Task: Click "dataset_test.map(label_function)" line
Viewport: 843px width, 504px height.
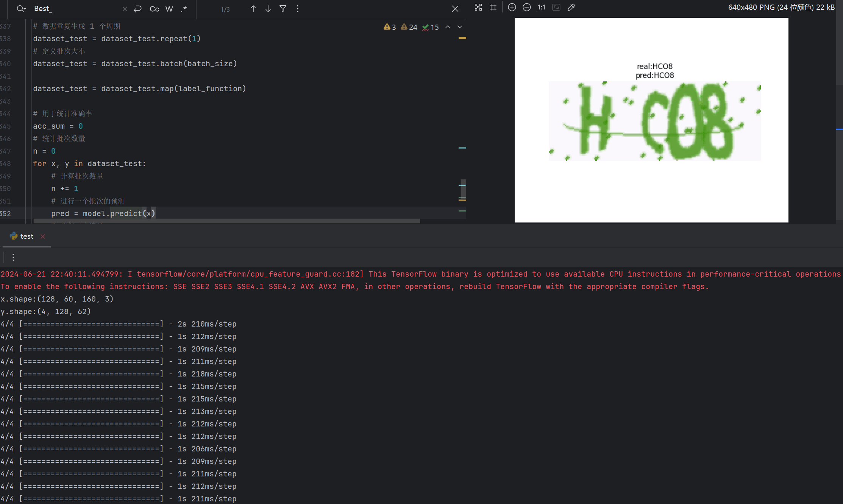Action: 139,89
